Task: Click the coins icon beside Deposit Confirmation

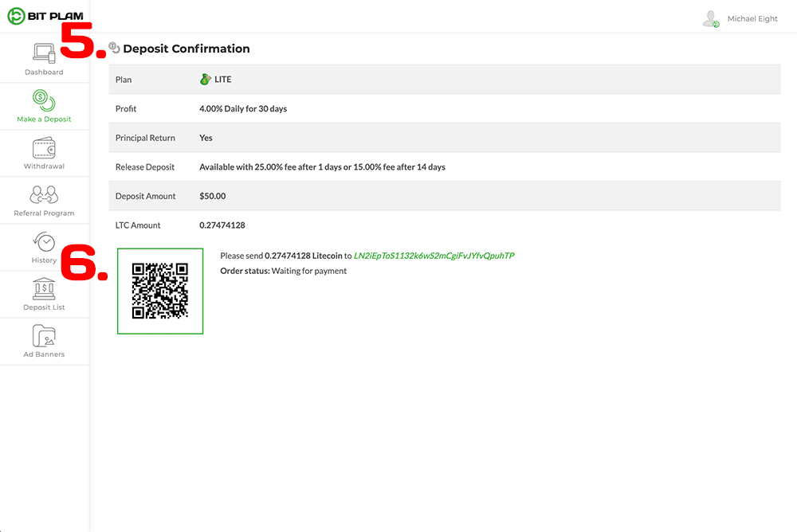Action: tap(114, 48)
